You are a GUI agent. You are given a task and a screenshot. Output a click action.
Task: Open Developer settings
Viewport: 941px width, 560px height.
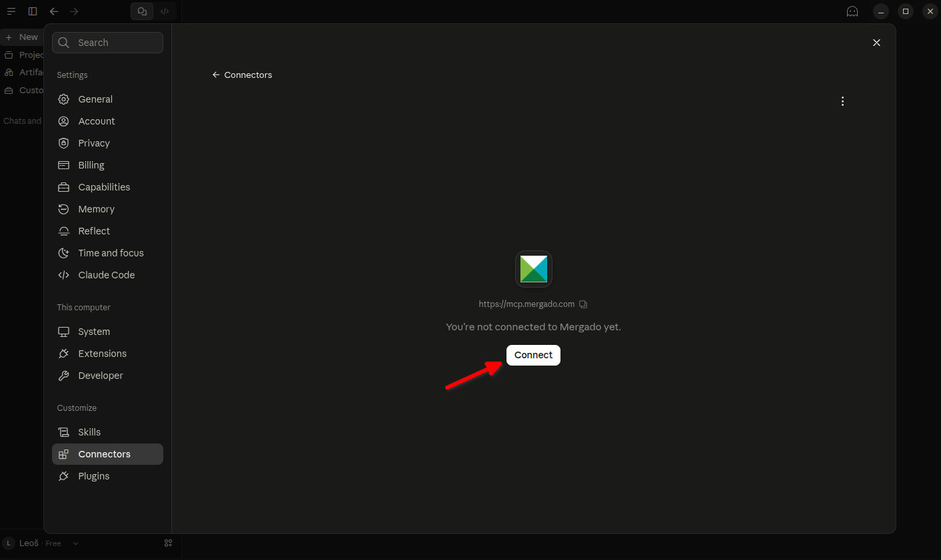point(107,376)
